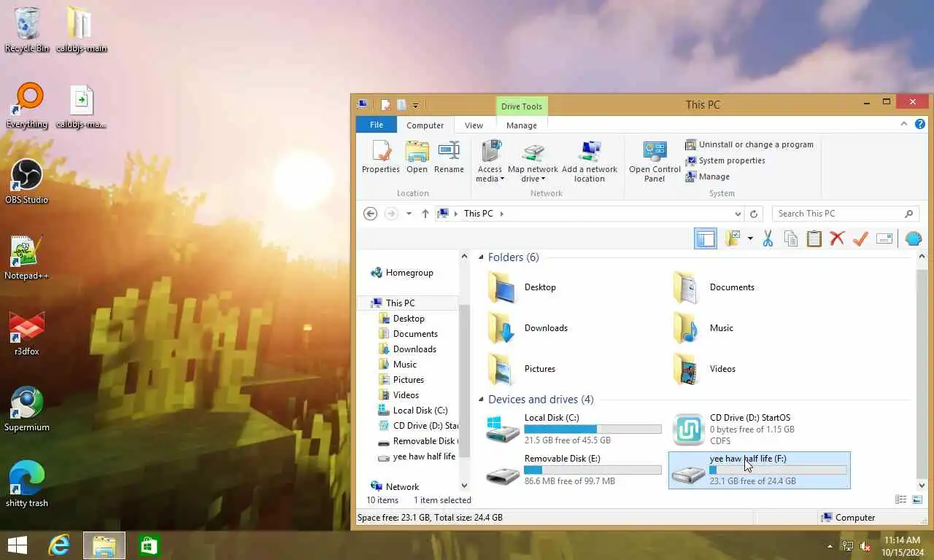Select Removable Disk (E:) drive
The height and width of the screenshot is (560, 934).
[574, 470]
